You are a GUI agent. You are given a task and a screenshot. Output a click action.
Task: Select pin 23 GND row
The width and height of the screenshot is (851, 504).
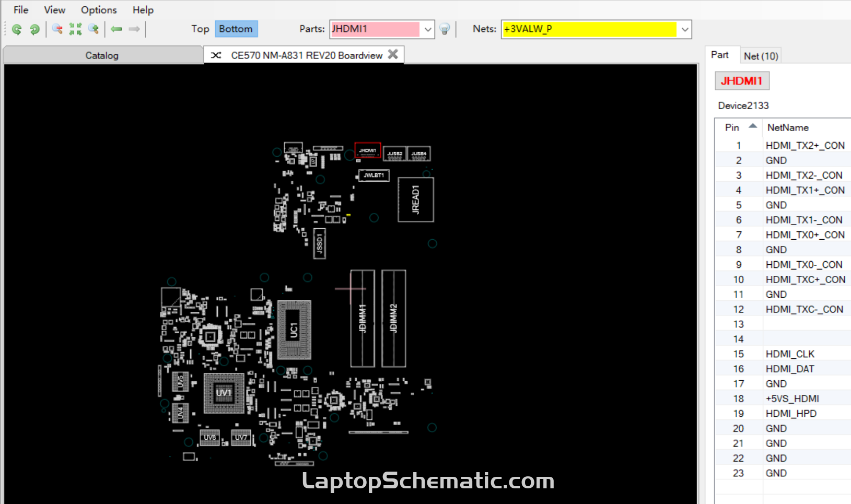point(783,473)
